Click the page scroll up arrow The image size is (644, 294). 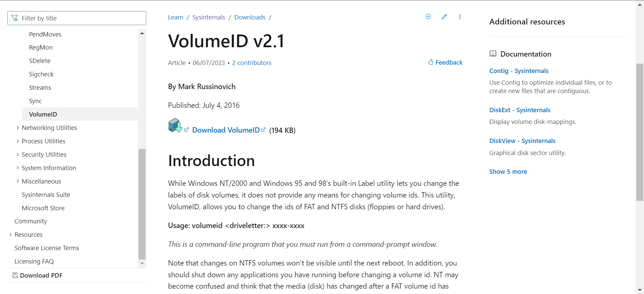pos(640,4)
